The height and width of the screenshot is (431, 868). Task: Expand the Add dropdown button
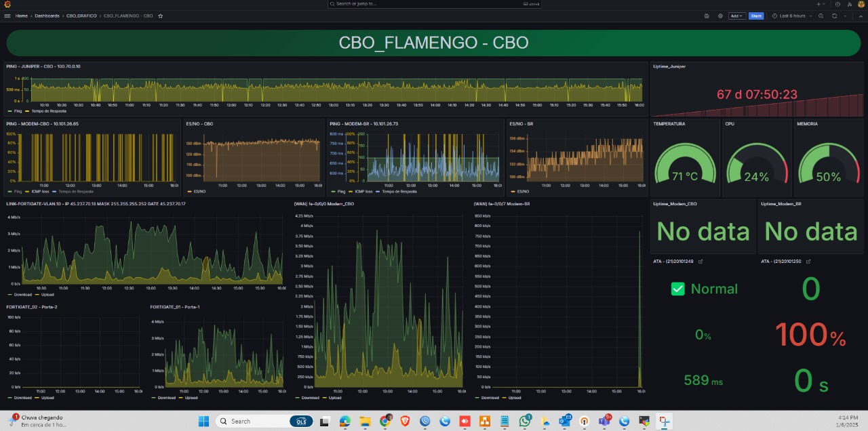point(736,16)
